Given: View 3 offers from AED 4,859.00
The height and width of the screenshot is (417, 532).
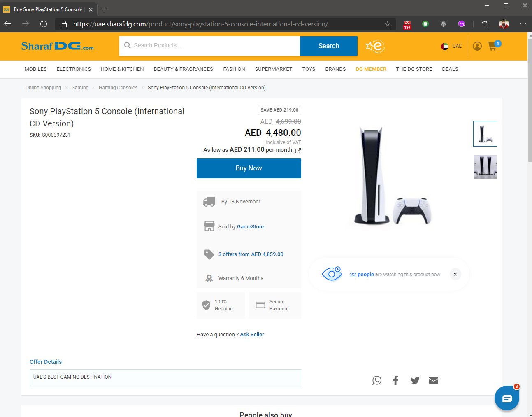Looking at the screenshot, I should point(251,254).
